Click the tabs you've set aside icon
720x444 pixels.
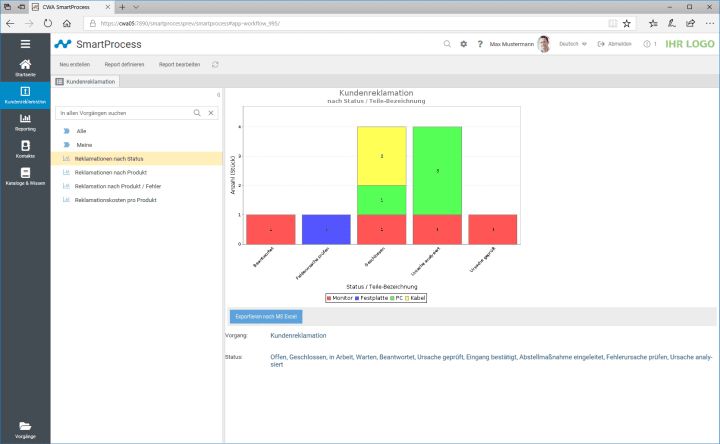coord(7,7)
